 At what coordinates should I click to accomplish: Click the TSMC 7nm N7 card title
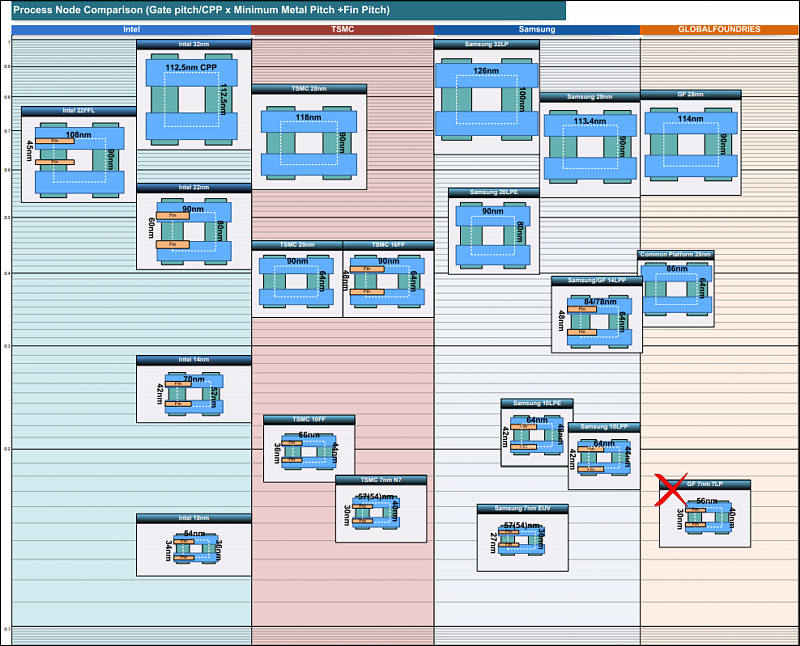click(381, 480)
